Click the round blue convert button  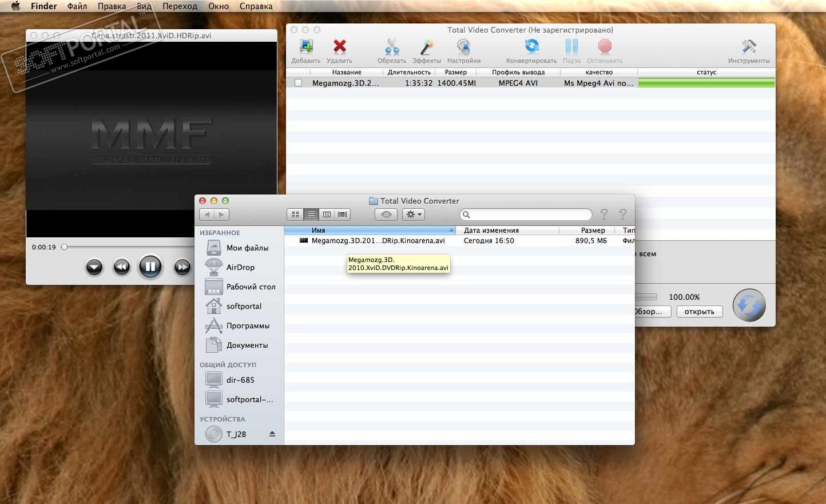coord(749,305)
